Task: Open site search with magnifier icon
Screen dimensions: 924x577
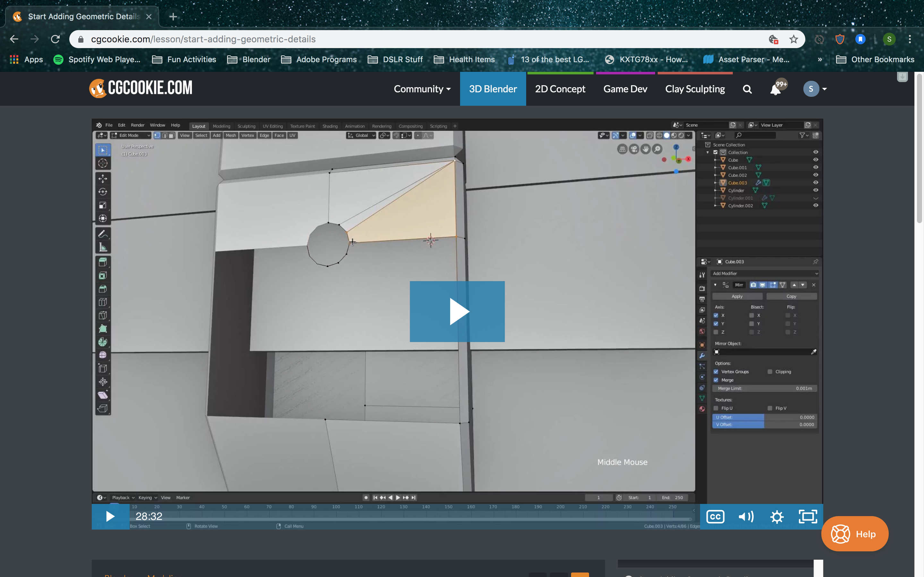Action: (x=747, y=89)
